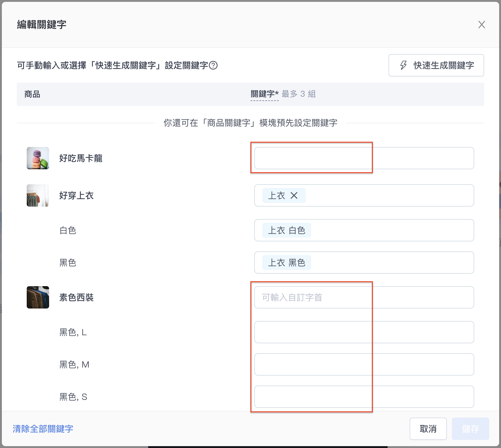Image resolution: width=501 pixels, height=448 pixels.
Task: Click the 快速生成關鍵字 button
Action: coord(436,65)
